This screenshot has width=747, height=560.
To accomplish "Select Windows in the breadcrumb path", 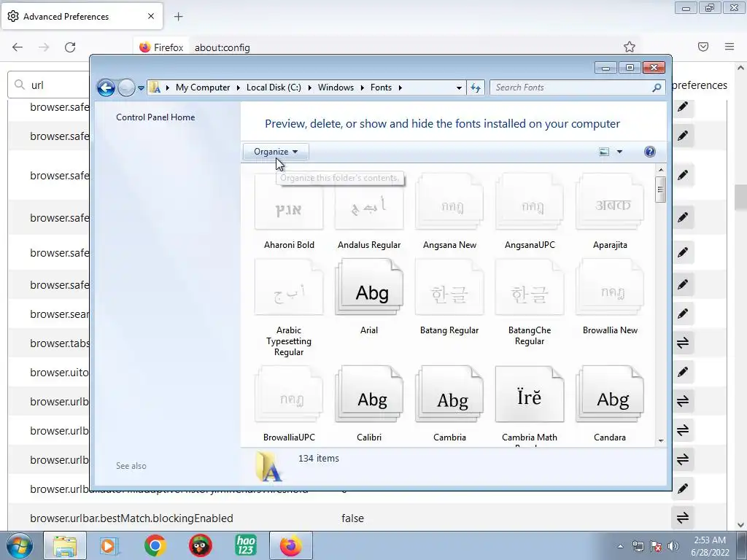I will [x=336, y=87].
